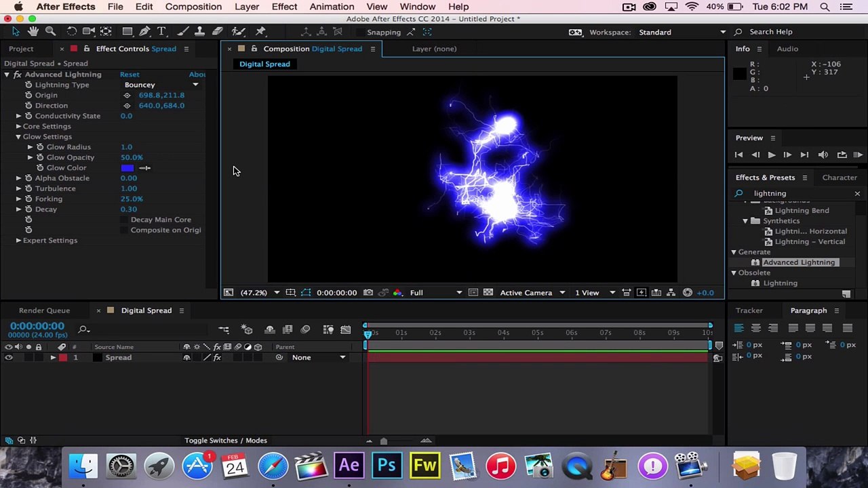Select the Rectangle shape tool
Image resolution: width=868 pixels, height=488 pixels.
click(x=127, y=32)
